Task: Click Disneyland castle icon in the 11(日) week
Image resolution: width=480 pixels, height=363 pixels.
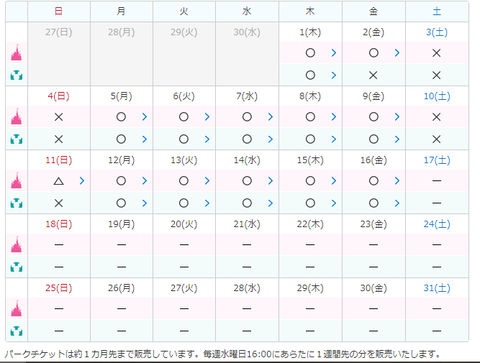Action: click(x=16, y=181)
